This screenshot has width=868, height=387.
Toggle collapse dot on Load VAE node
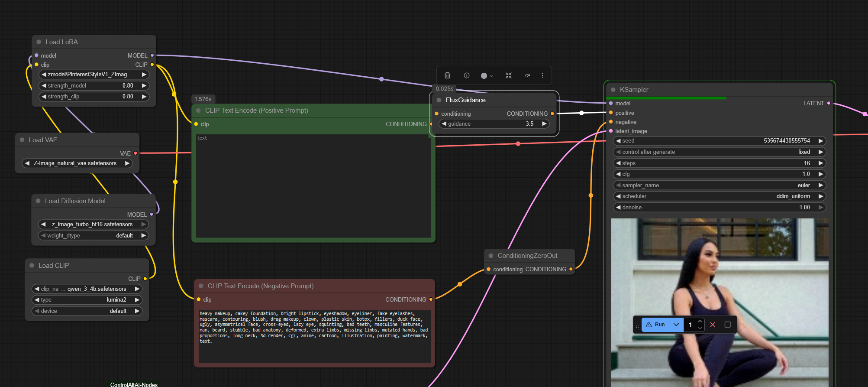(x=22, y=140)
